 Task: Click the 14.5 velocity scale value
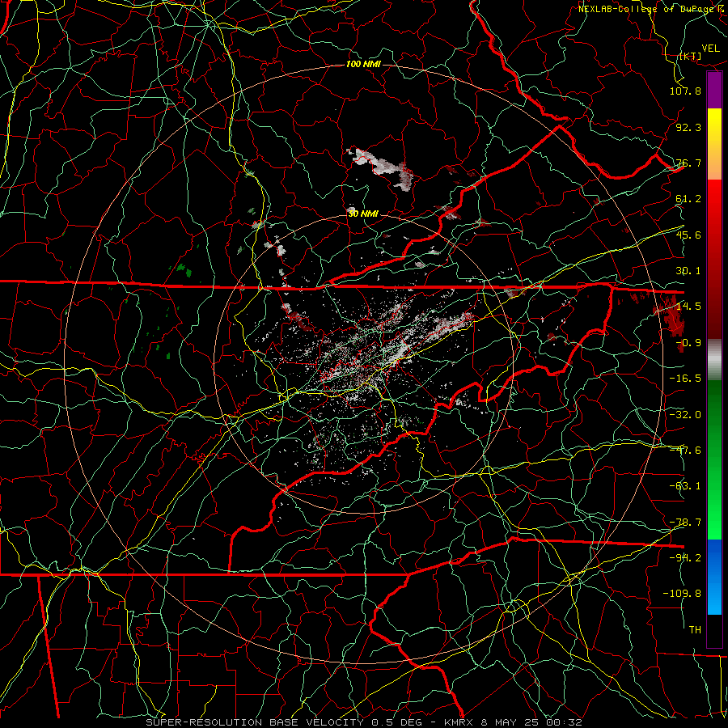coord(688,307)
